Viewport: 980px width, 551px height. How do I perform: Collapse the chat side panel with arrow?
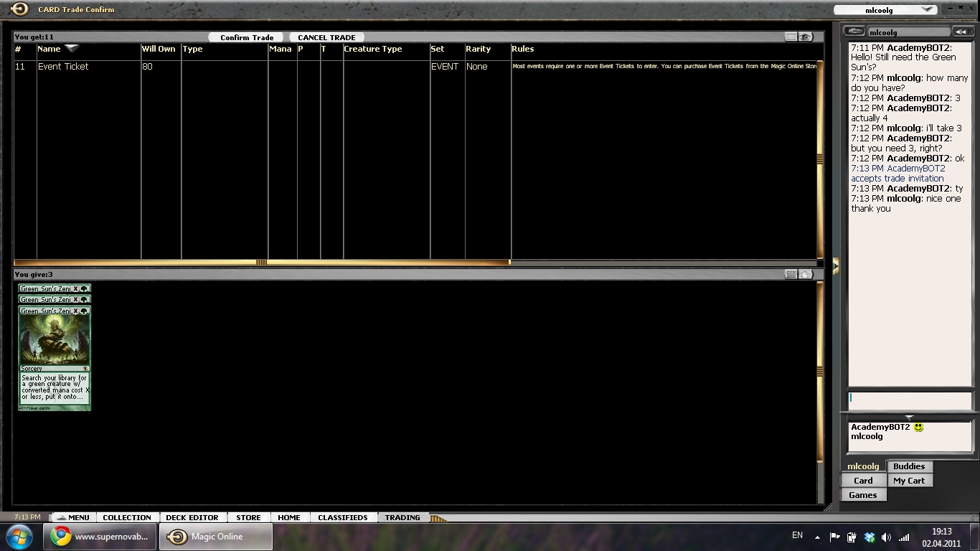click(x=835, y=266)
